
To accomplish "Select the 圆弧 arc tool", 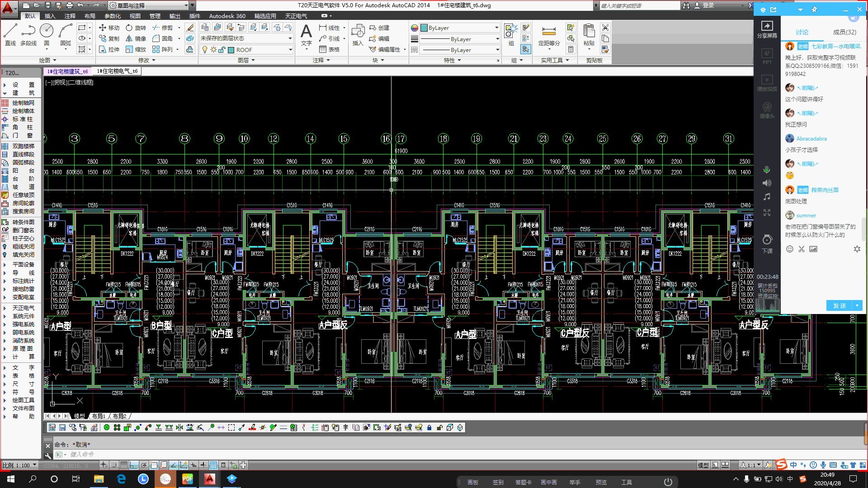I will pyautogui.click(x=66, y=34).
